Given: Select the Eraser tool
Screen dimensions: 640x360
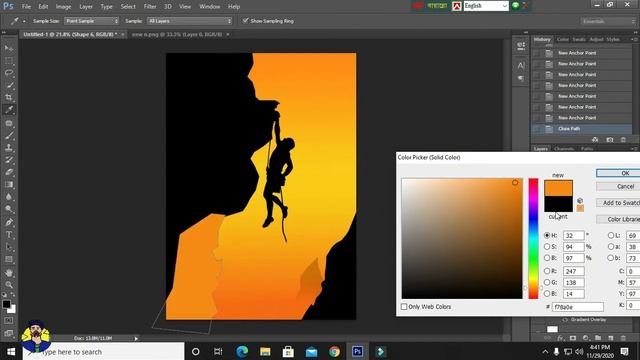Looking at the screenshot, I should click(9, 172).
